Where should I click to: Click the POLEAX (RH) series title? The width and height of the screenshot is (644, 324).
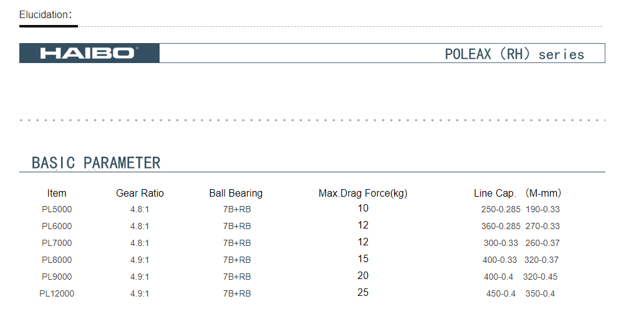click(514, 54)
